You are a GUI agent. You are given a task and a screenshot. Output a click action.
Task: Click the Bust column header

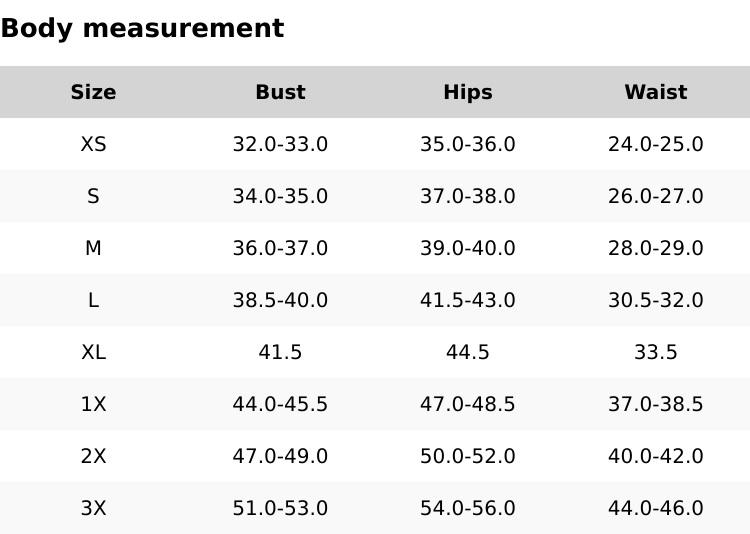click(280, 93)
